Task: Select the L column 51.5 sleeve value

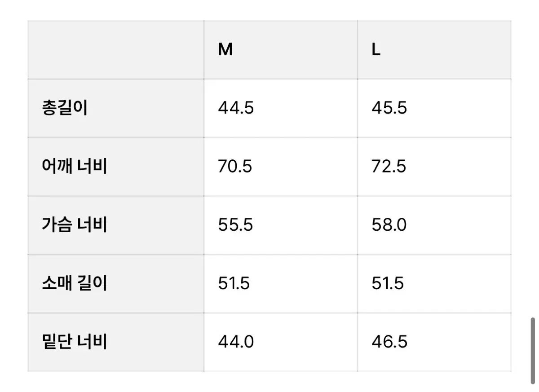Action: pyautogui.click(x=387, y=283)
